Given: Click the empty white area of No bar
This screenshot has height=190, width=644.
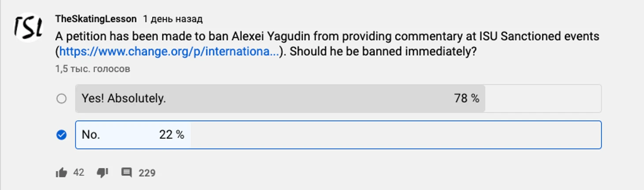Looking at the screenshot, I should (x=396, y=135).
